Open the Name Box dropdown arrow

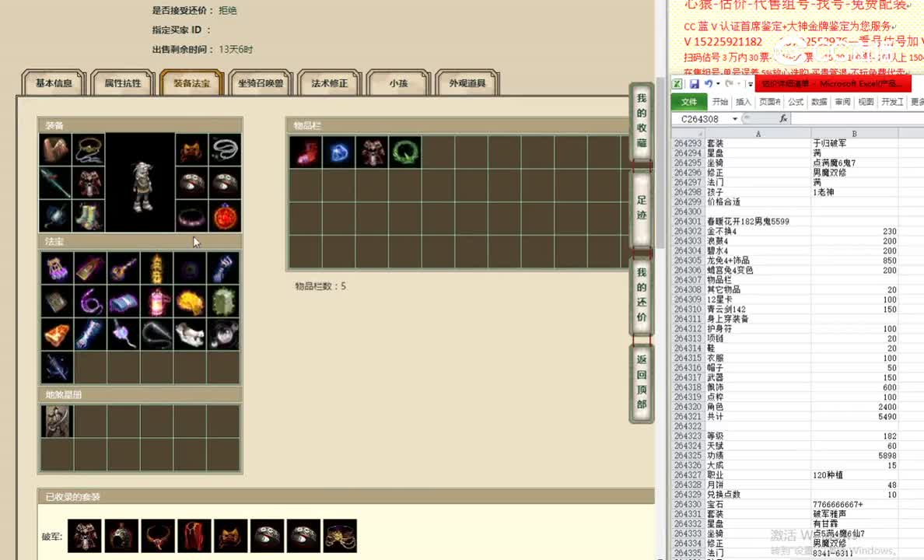tap(735, 119)
